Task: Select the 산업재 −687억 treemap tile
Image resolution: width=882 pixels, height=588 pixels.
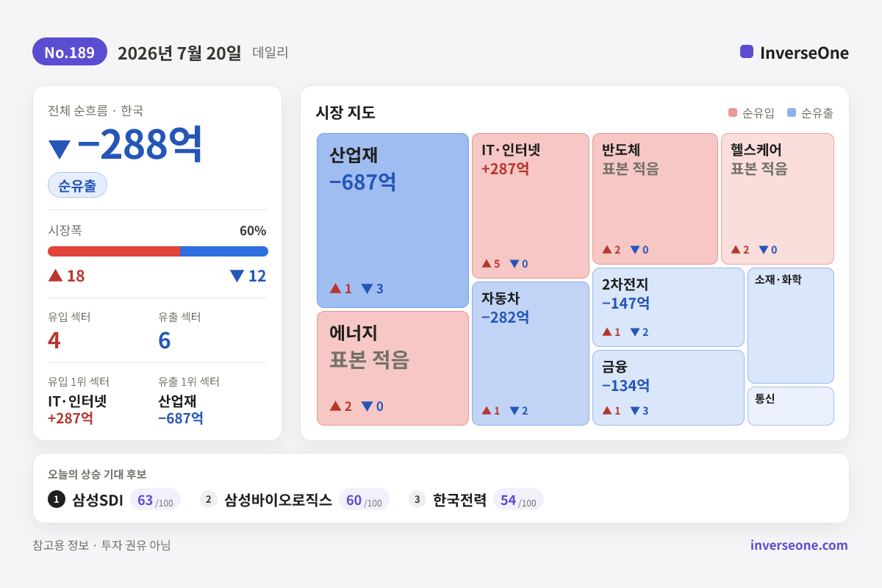Action: tap(392, 220)
